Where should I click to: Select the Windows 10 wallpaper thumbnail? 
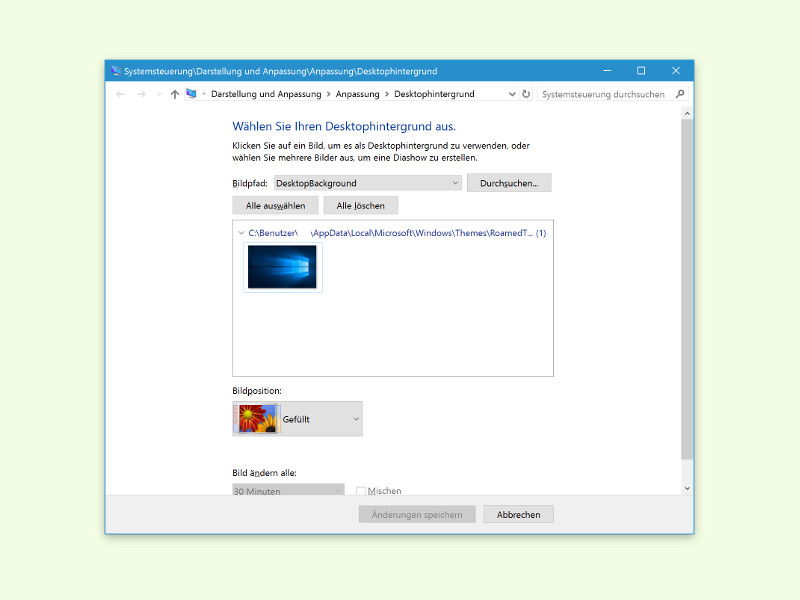pos(282,267)
